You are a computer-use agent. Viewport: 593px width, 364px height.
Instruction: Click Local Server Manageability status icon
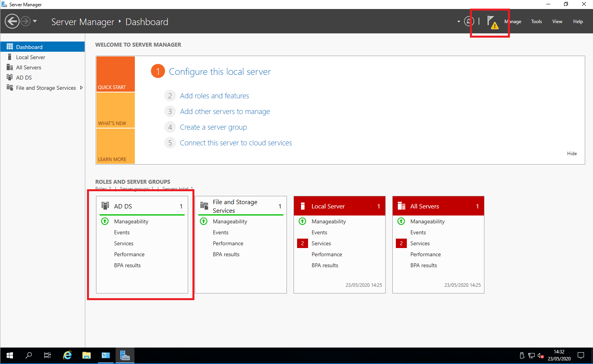tap(302, 221)
